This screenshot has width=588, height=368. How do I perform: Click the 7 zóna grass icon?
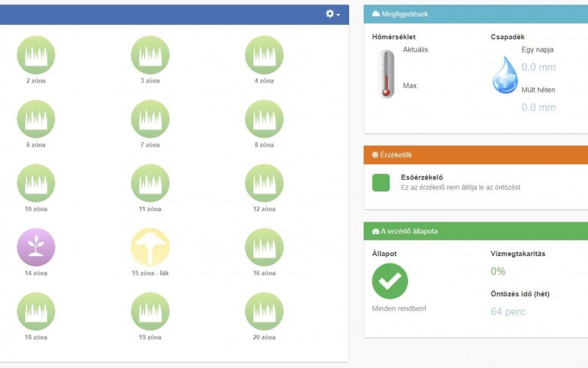pyautogui.click(x=150, y=118)
